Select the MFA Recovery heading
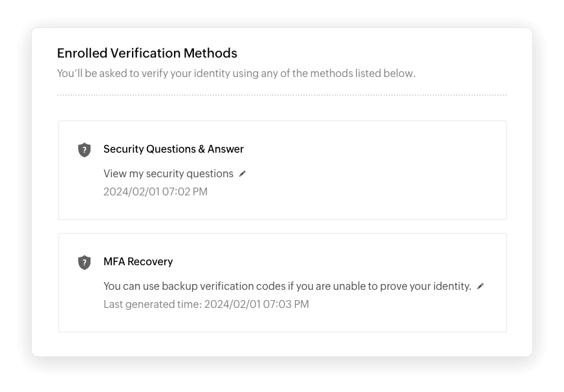The height and width of the screenshot is (392, 564). (138, 261)
